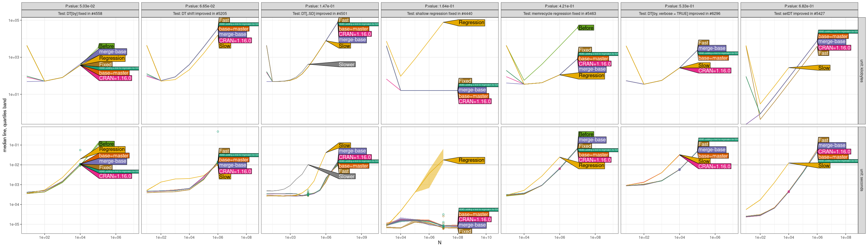The height and width of the screenshot is (248, 868).
Task: Click 'Regression' label in memrecycle kilobytes panel
Action: click(x=591, y=75)
